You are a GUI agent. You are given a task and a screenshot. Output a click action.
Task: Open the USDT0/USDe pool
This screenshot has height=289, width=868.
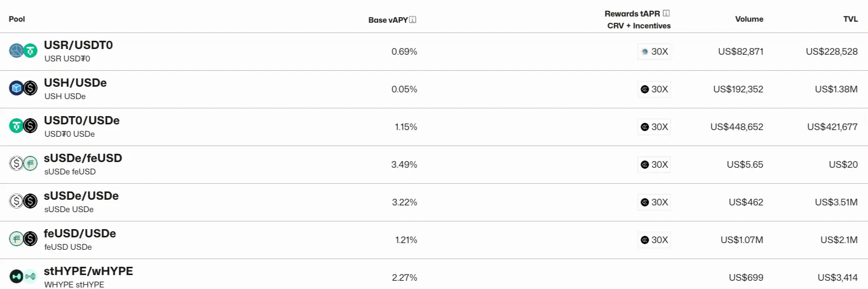click(82, 120)
